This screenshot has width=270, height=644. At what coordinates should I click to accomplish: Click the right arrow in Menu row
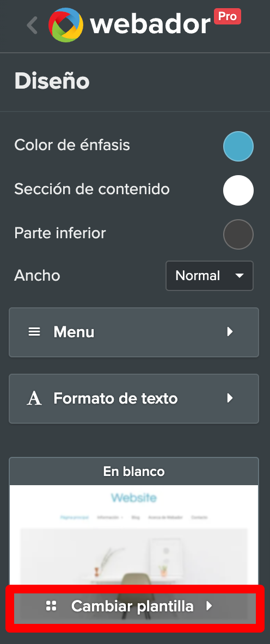[x=230, y=332]
